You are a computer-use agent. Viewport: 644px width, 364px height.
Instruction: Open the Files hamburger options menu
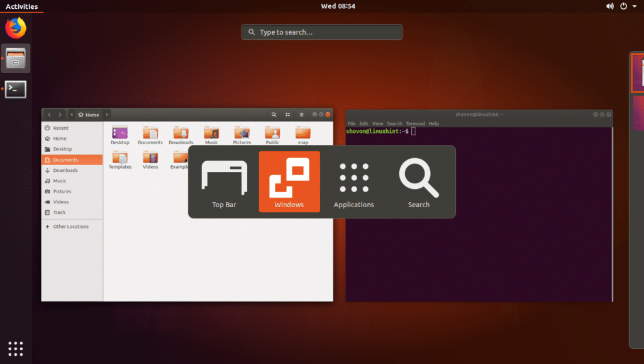pyautogui.click(x=301, y=115)
